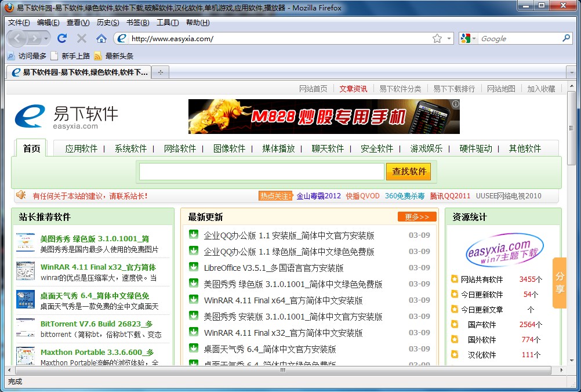Click the software search text field
The image size is (581, 392).
[262, 172]
